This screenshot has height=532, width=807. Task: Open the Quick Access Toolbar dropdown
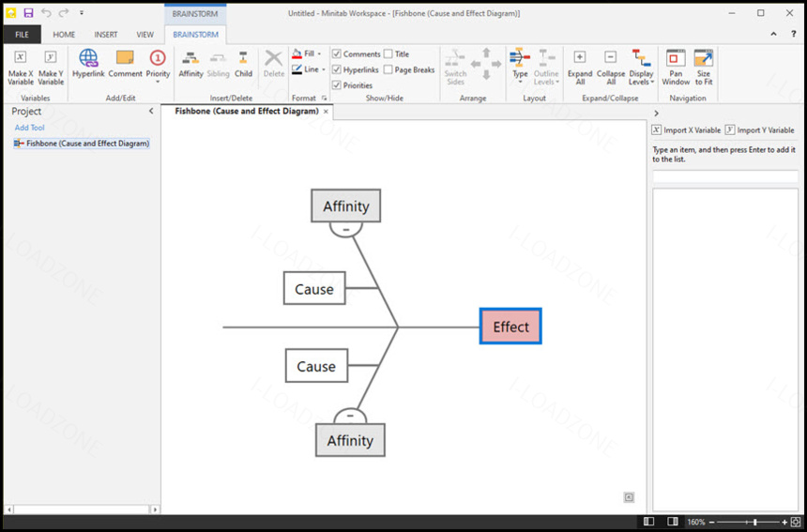pyautogui.click(x=82, y=13)
